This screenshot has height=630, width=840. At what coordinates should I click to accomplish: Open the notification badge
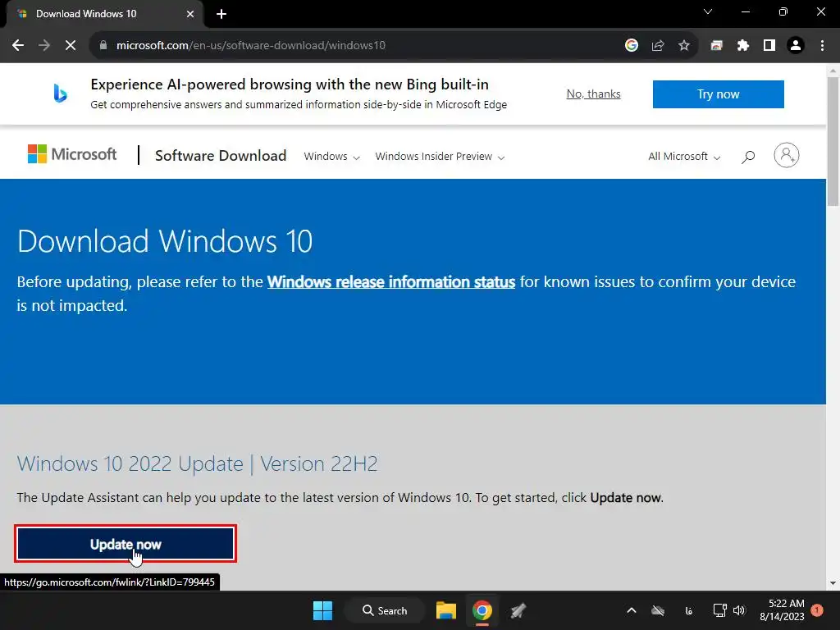point(817,610)
